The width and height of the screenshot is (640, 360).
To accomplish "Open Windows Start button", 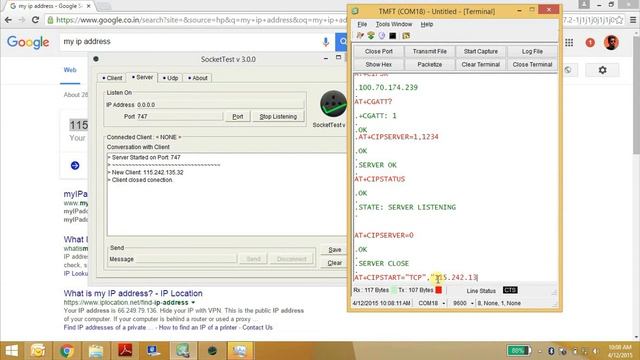I will (12, 351).
